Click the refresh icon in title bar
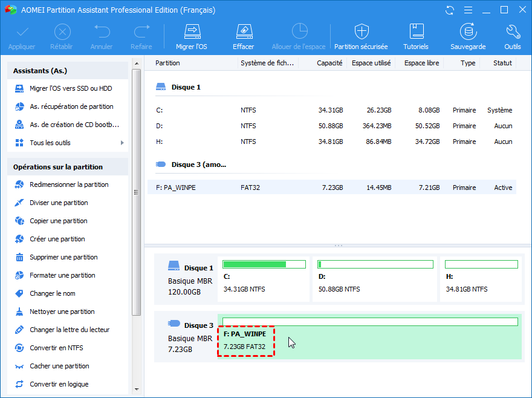This screenshot has height=398, width=532. pos(449,10)
